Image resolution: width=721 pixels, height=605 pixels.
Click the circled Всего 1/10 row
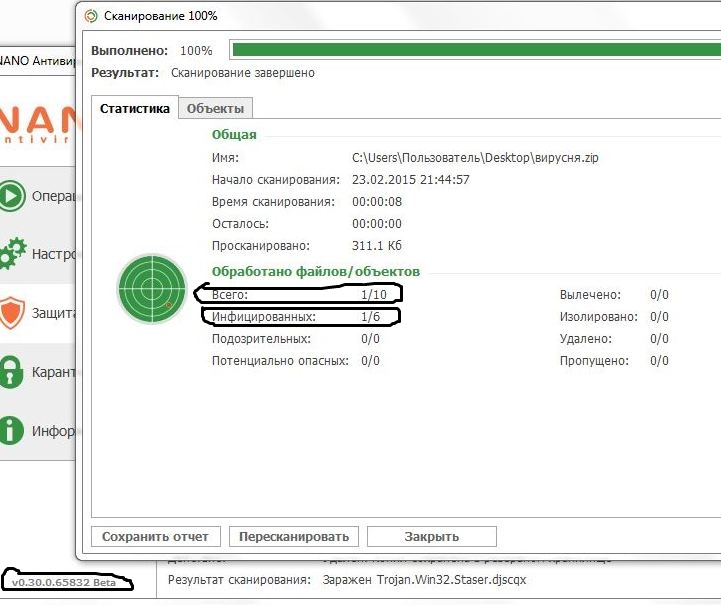tap(298, 295)
